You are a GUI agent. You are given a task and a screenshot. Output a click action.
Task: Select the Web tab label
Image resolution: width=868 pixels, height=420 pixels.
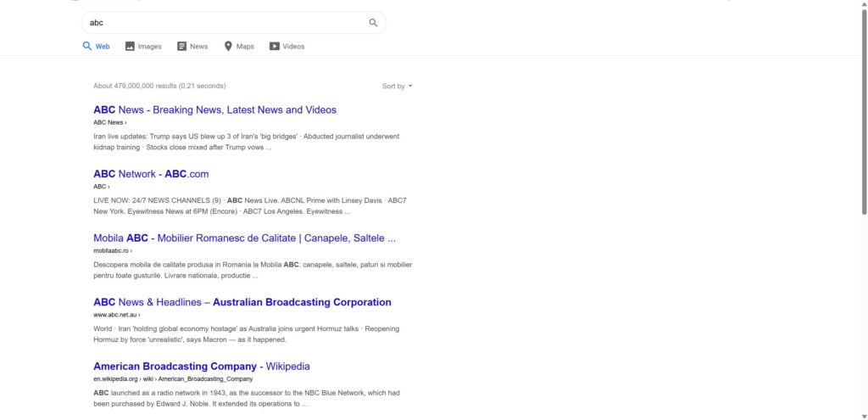click(x=103, y=47)
